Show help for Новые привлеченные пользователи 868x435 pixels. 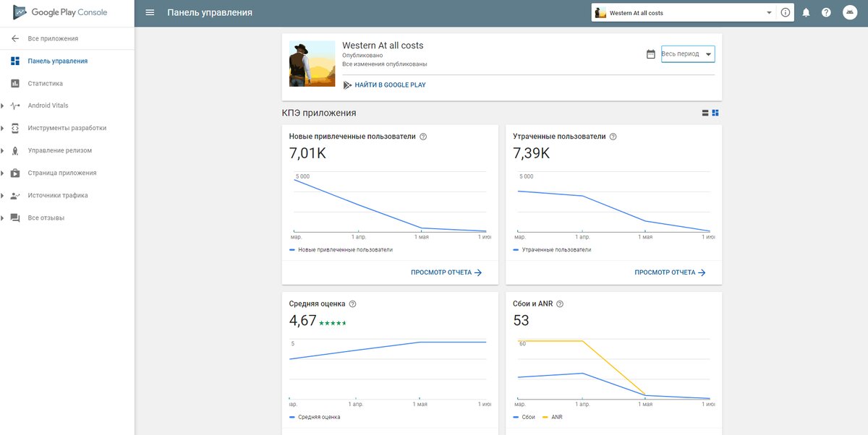[x=423, y=137]
